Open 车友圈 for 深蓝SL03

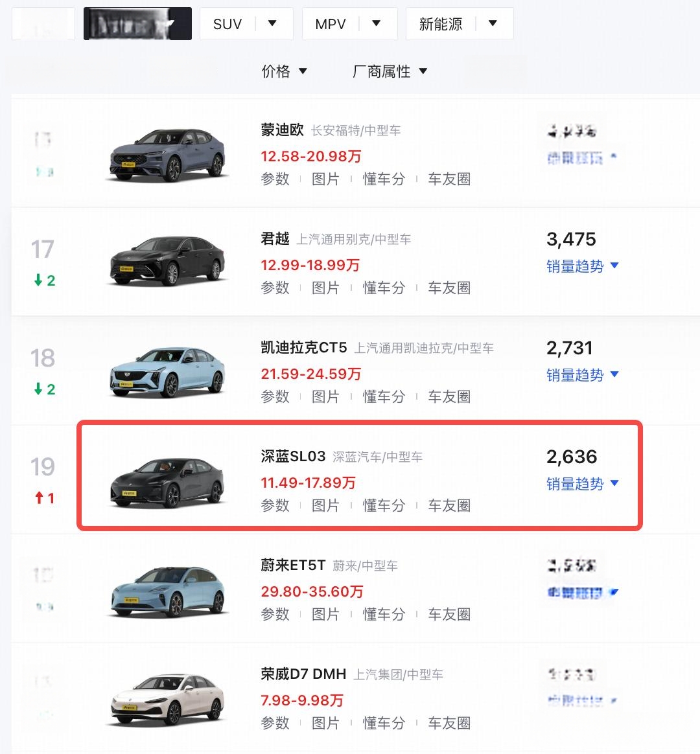[449, 505]
